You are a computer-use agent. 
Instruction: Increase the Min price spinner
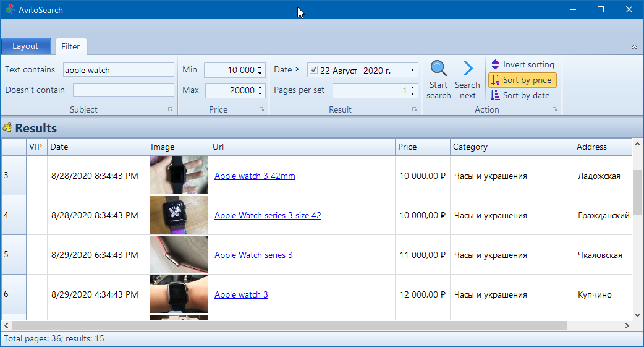point(260,67)
